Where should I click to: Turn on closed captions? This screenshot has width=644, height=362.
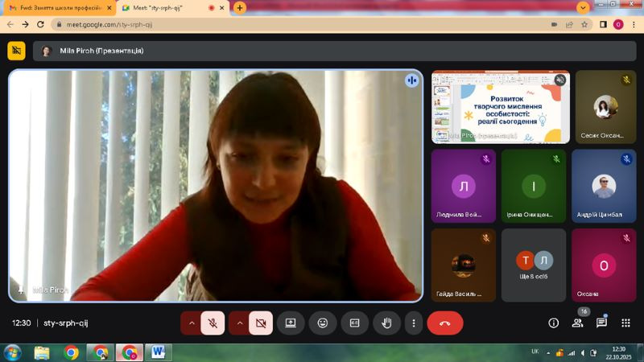[354, 323]
